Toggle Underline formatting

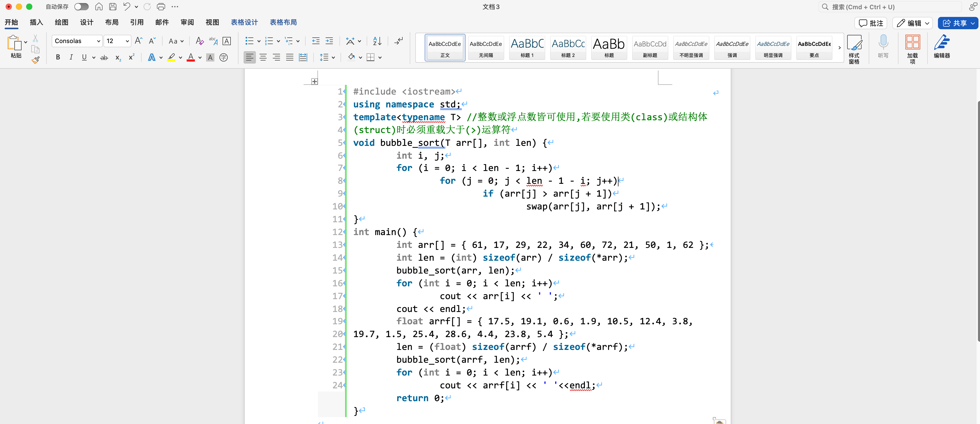tap(84, 57)
